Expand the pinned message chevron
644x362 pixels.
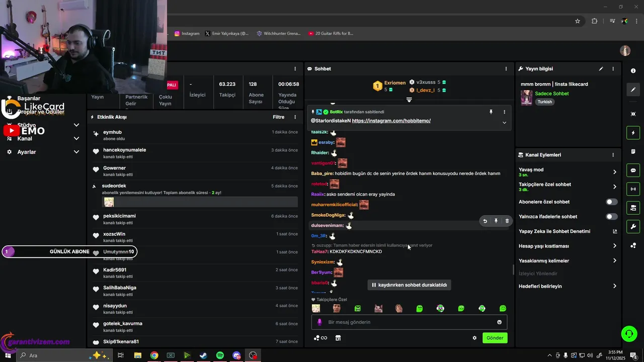(x=504, y=123)
